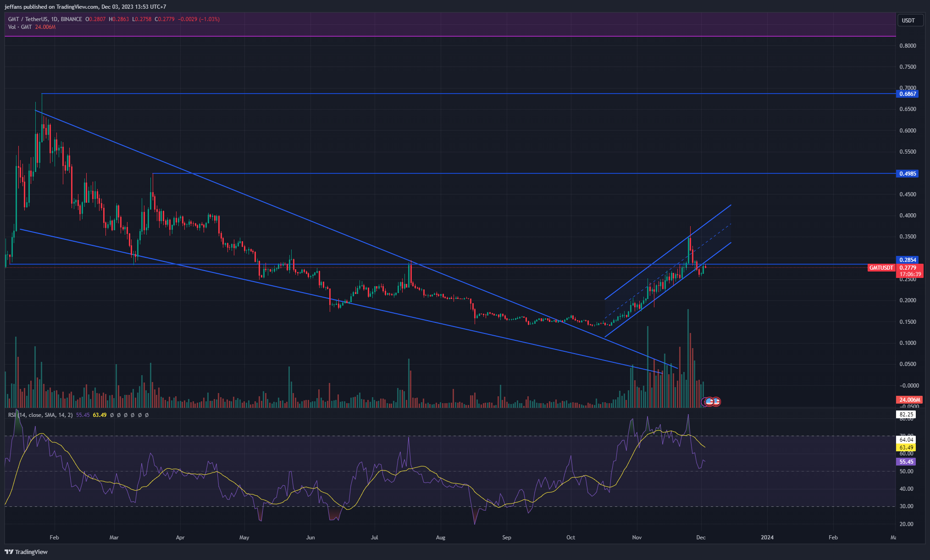Click the 0.5500 price scale label
930x560 pixels.
(x=908, y=152)
